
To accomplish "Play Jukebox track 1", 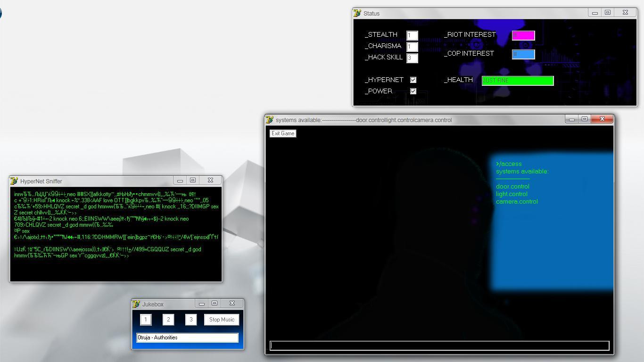I will pyautogui.click(x=146, y=320).
